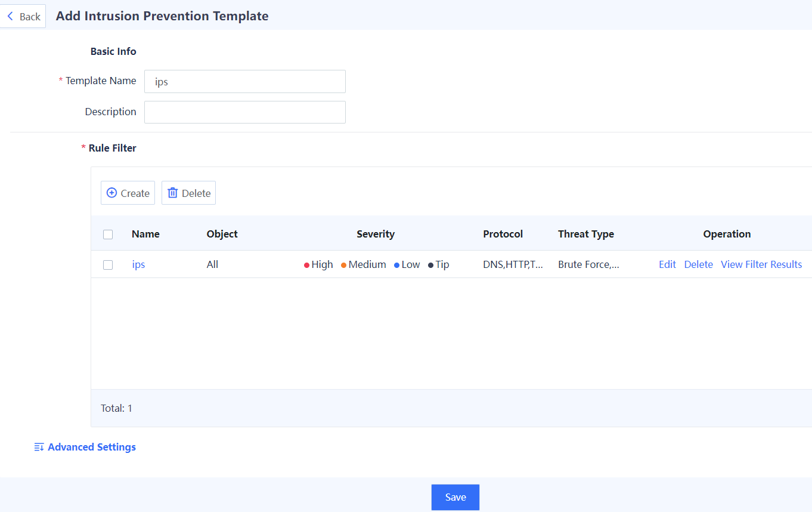Click the Name column header
812x512 pixels.
145,234
